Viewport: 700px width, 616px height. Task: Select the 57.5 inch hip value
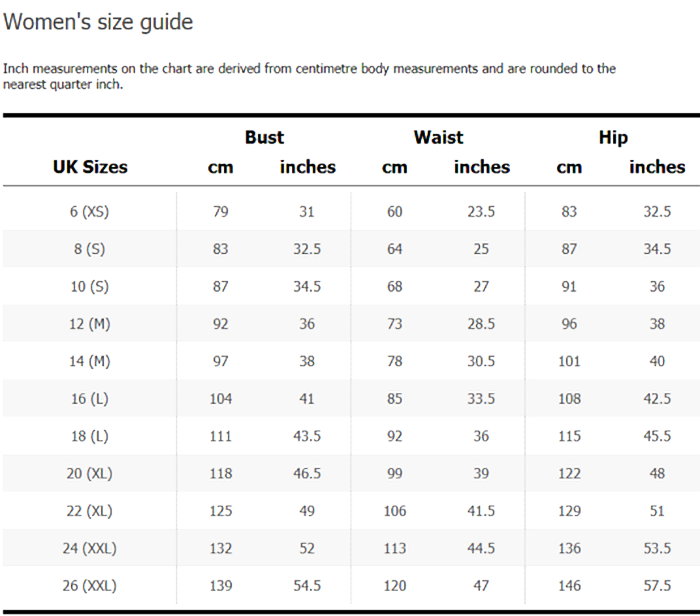click(657, 586)
